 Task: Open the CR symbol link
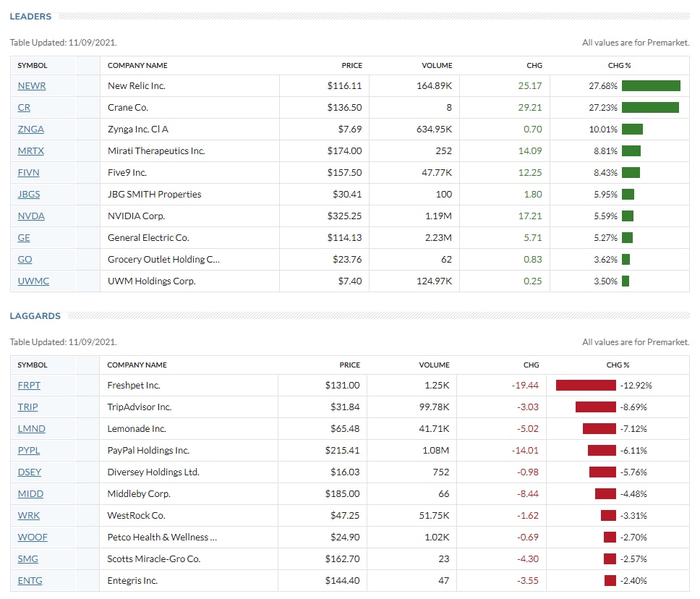(24, 108)
